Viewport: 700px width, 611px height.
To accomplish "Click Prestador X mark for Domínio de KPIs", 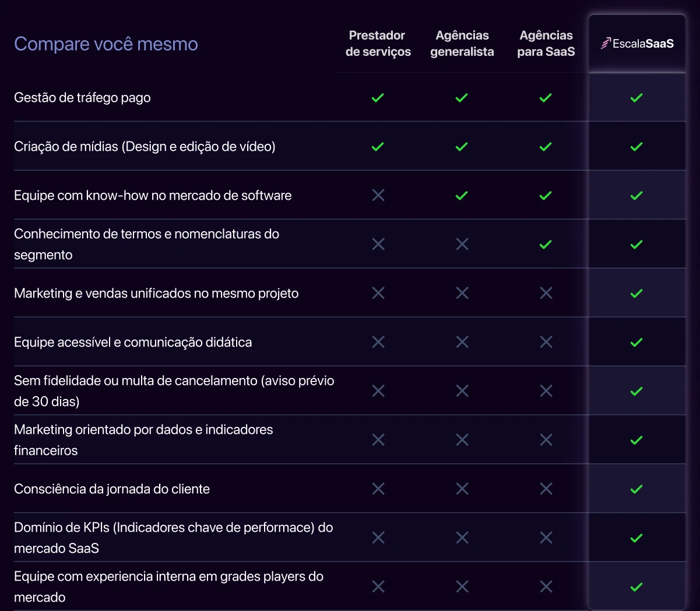I will point(378,538).
